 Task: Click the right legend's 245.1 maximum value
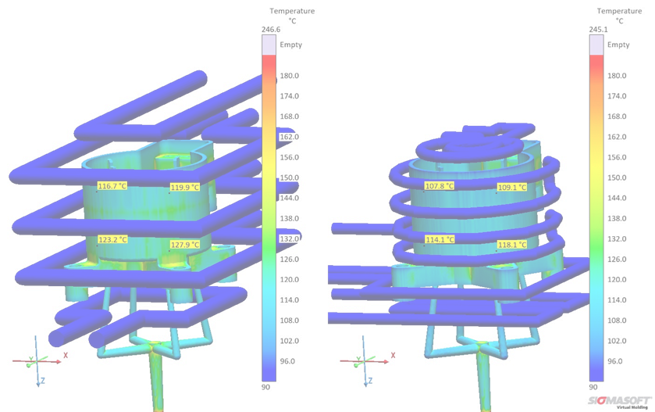(597, 31)
